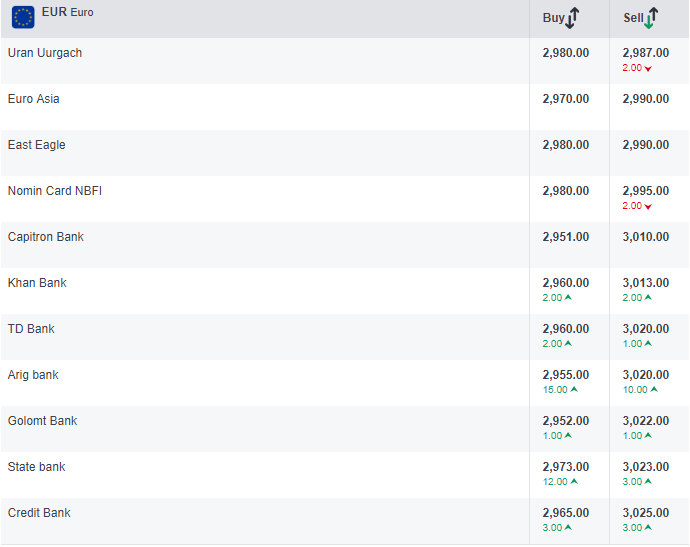This screenshot has width=690, height=547.
Task: Click Khan Bank name
Action: 37,283
